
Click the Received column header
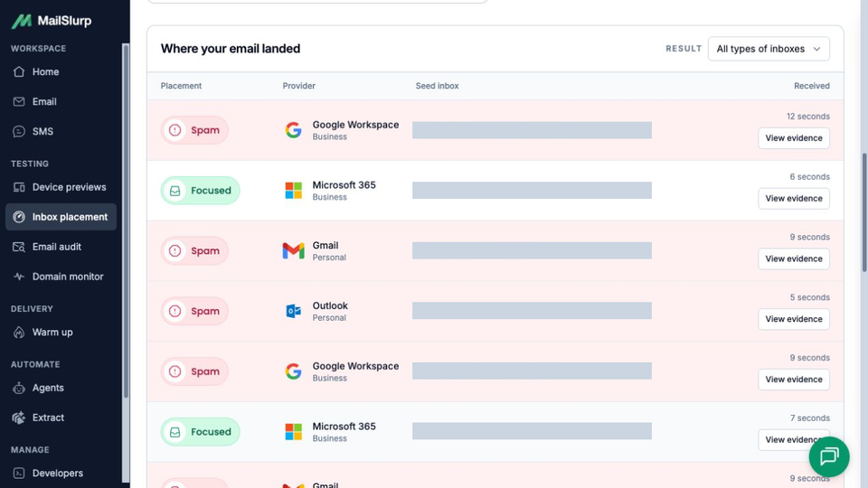[x=812, y=86]
